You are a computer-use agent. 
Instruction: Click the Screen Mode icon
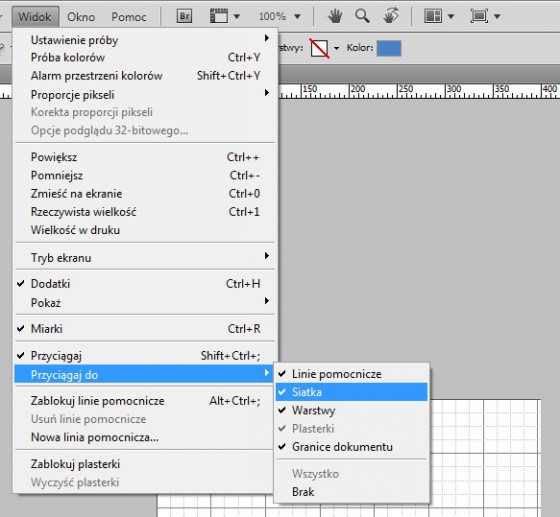[x=479, y=16]
